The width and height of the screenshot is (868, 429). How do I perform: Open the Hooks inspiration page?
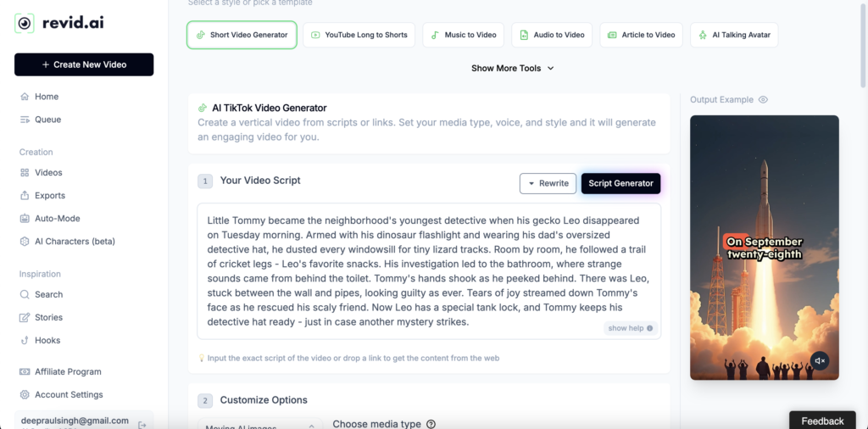click(47, 340)
